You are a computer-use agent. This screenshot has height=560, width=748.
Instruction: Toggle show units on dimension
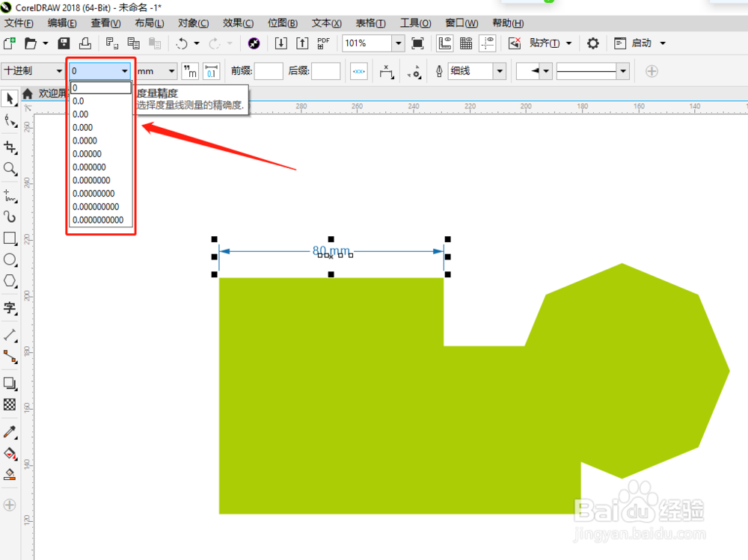click(x=190, y=71)
